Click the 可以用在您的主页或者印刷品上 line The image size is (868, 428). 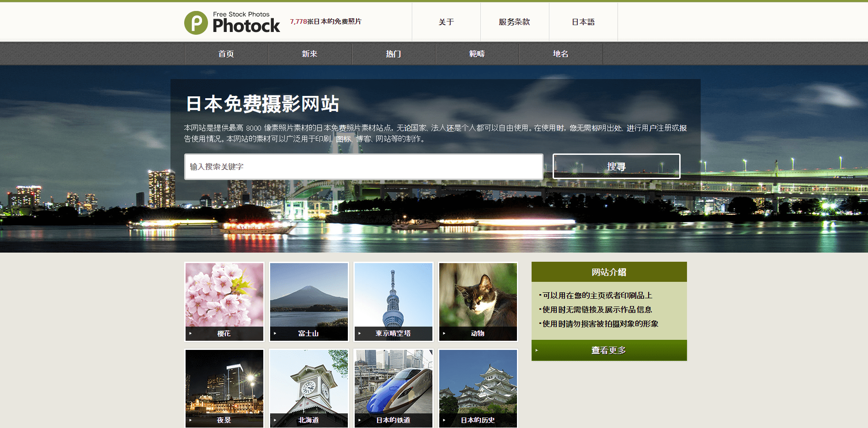(x=596, y=296)
